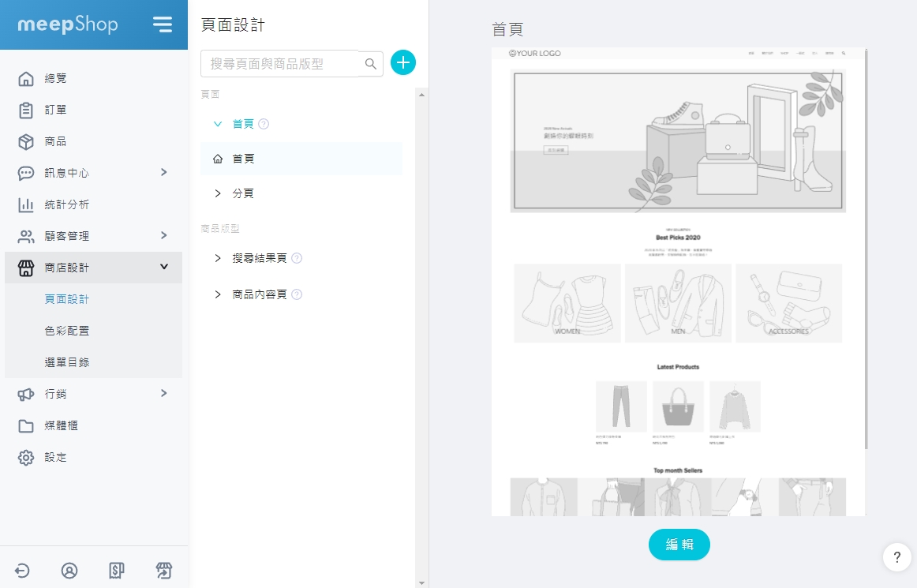Click the WOMEN category image in the preview
Viewport: 917px width, 588px height.
click(567, 303)
